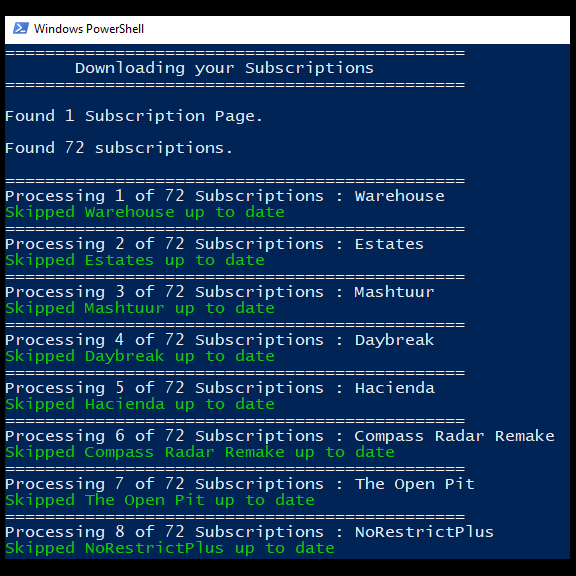Image resolution: width=576 pixels, height=576 pixels.
Task: Click the 'Processing 2 of 72' Estates line
Action: pyautogui.click(x=215, y=244)
